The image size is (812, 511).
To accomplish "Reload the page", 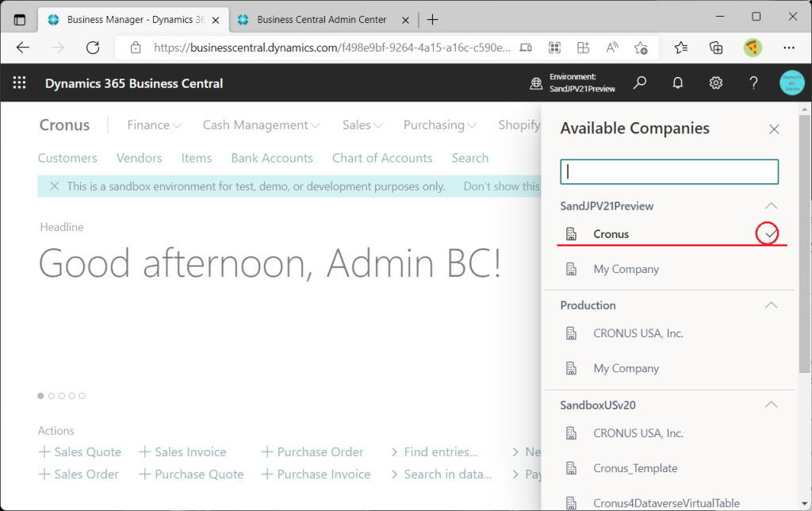I will pos(93,48).
